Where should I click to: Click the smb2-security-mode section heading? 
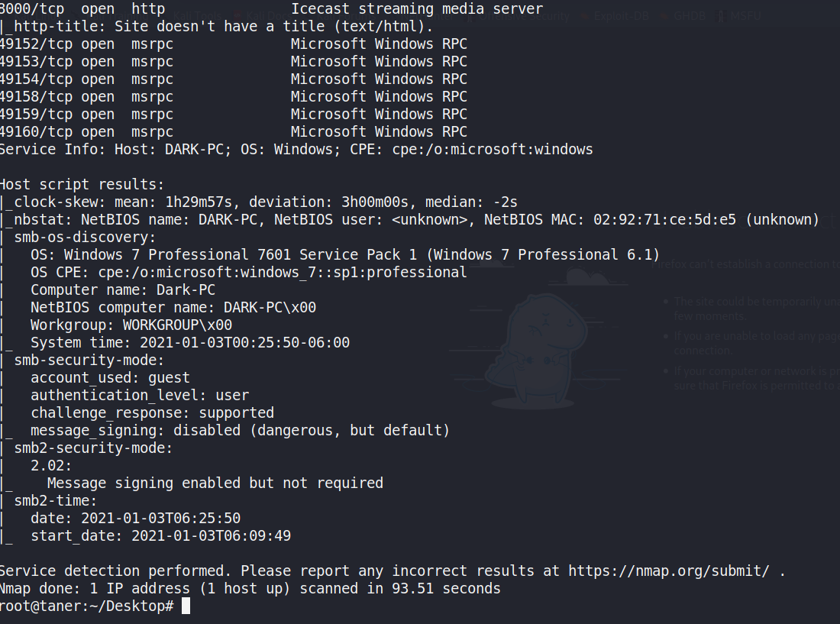coord(93,448)
